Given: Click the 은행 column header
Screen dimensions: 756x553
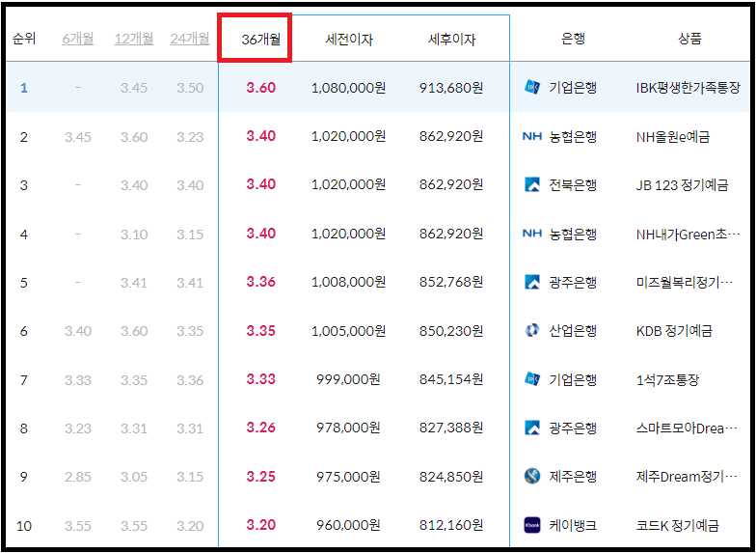Looking at the screenshot, I should (573, 39).
